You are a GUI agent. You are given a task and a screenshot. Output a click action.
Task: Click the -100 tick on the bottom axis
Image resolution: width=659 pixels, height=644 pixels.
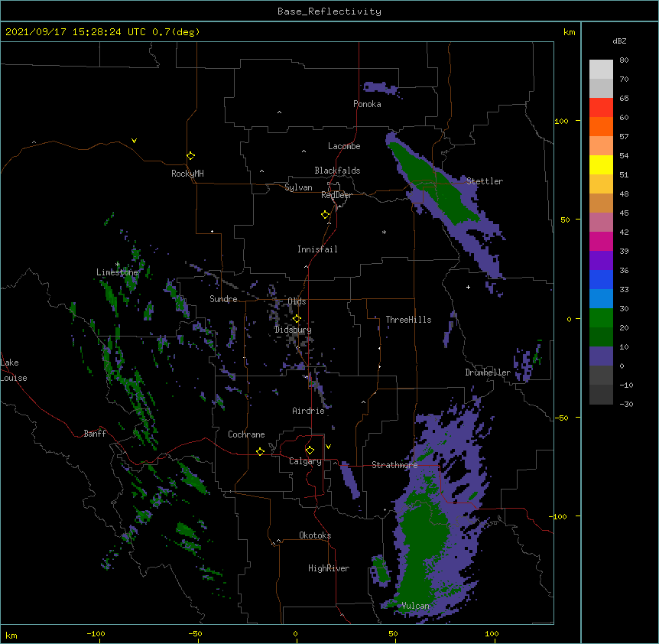96,633
